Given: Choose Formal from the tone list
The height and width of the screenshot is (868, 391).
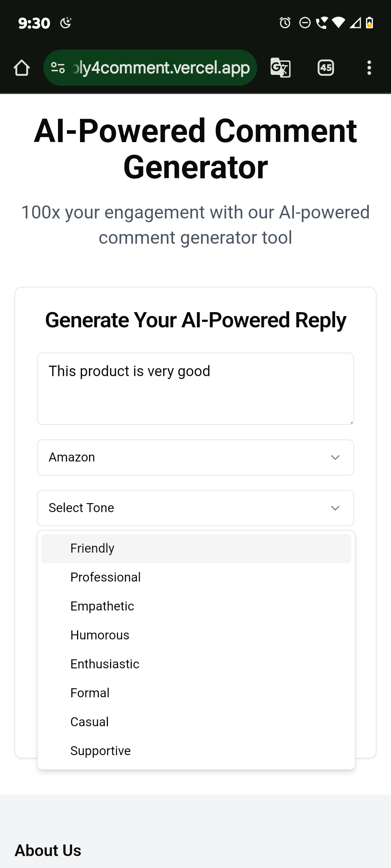Looking at the screenshot, I should coord(196,693).
